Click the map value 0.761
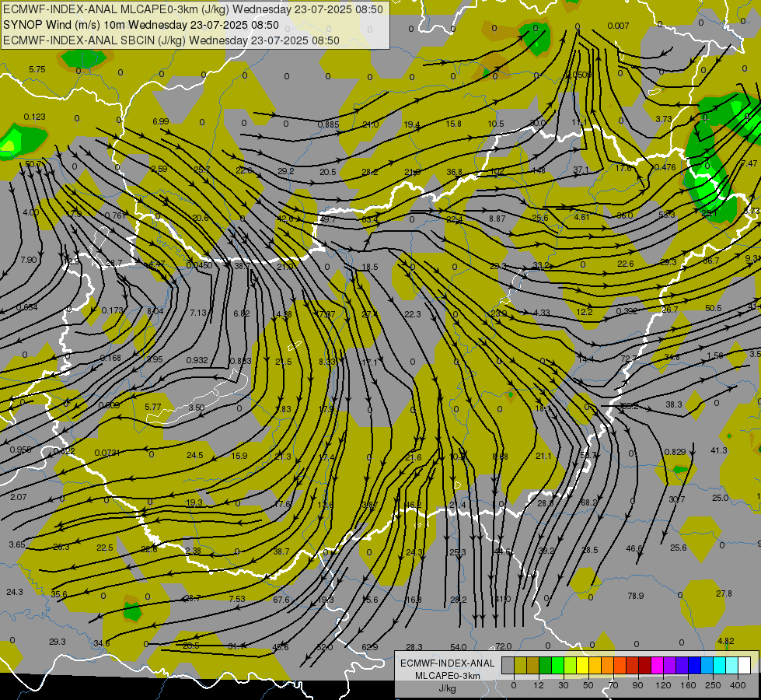This screenshot has width=761, height=700. (115, 215)
